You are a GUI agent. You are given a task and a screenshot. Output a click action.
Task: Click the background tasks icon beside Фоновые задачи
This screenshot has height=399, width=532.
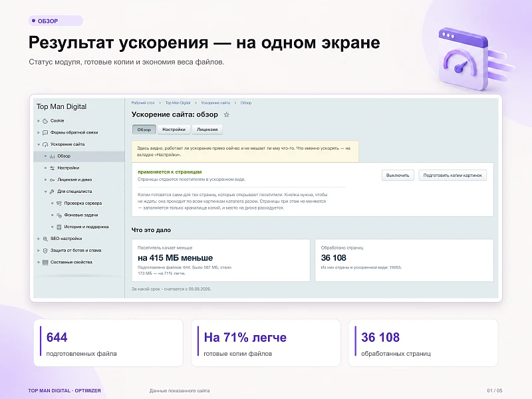pyautogui.click(x=59, y=215)
